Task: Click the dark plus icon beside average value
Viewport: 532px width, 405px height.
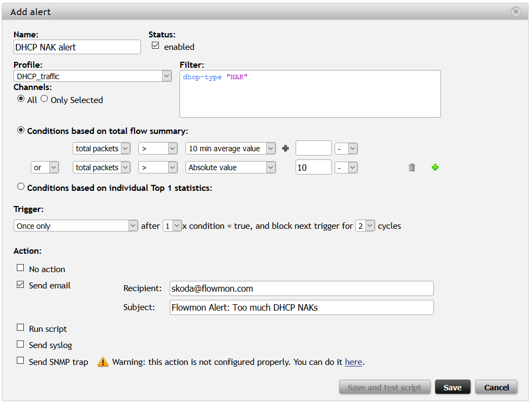Action: [286, 149]
